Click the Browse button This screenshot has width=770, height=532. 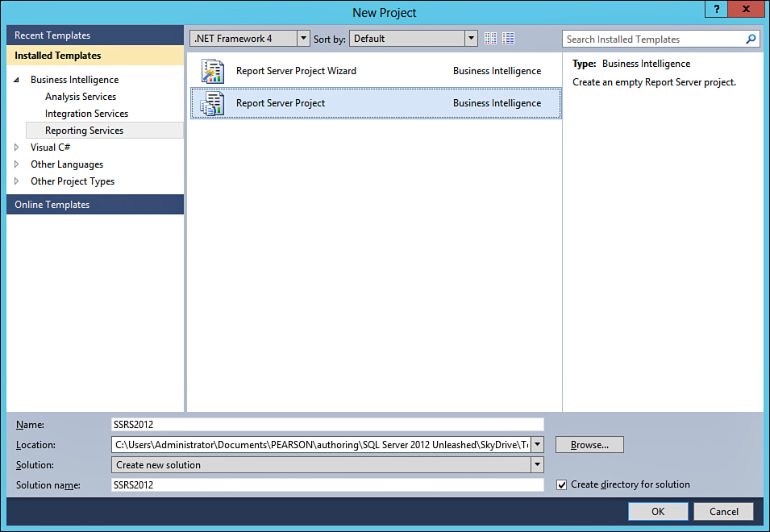tap(589, 444)
